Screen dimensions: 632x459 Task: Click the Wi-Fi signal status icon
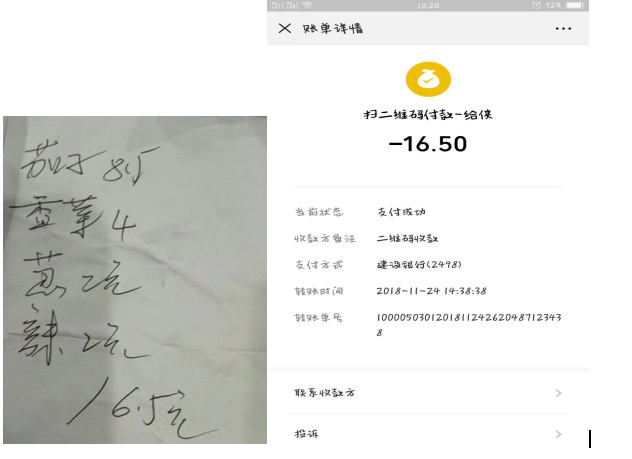click(307, 5)
